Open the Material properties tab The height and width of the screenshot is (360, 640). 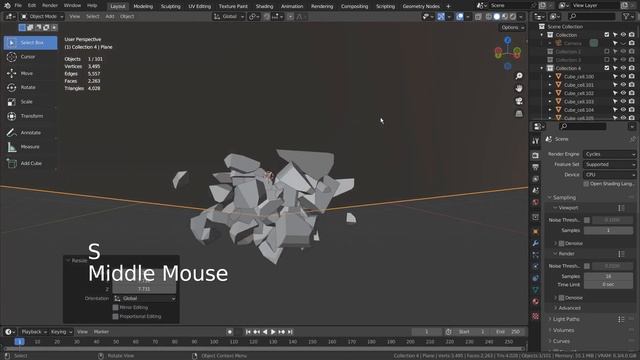(536, 302)
